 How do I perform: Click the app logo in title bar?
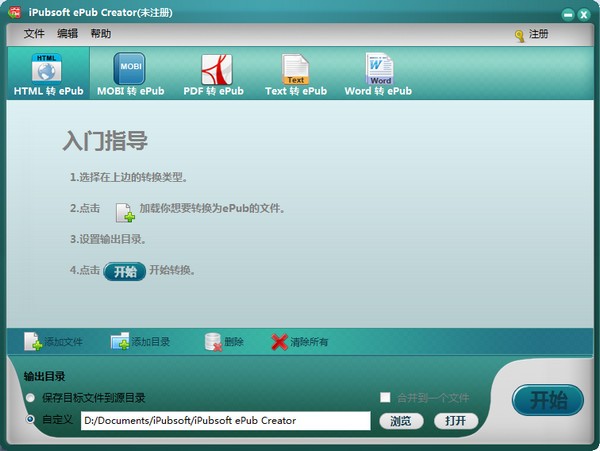point(15,13)
